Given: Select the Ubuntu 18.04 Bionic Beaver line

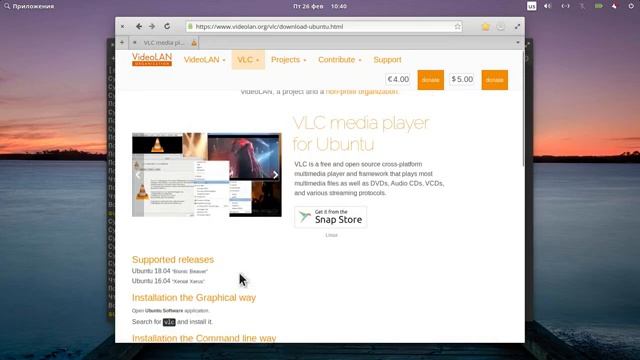Looking at the screenshot, I should click(x=170, y=271).
